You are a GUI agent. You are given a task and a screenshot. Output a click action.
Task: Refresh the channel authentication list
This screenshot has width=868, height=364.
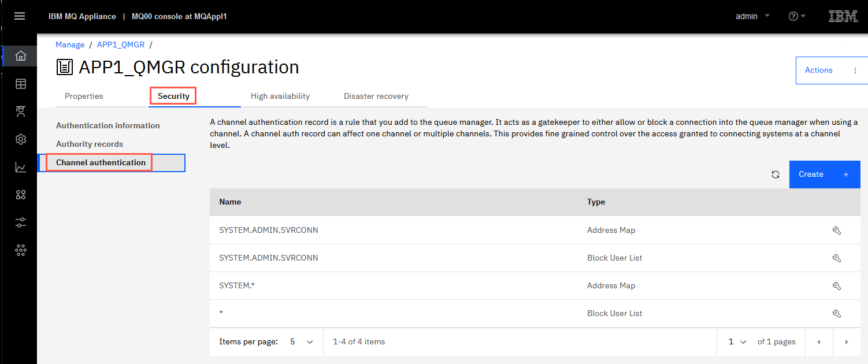click(x=776, y=174)
